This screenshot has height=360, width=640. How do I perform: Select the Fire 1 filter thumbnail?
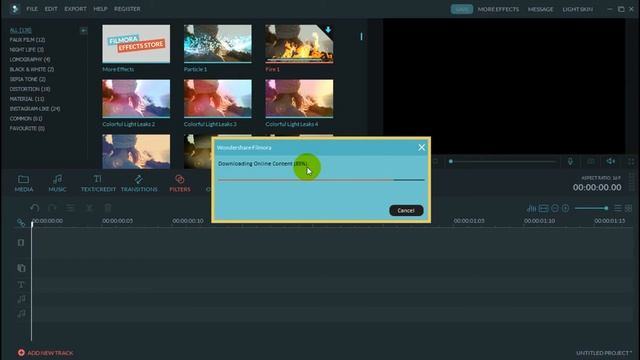[x=299, y=44]
